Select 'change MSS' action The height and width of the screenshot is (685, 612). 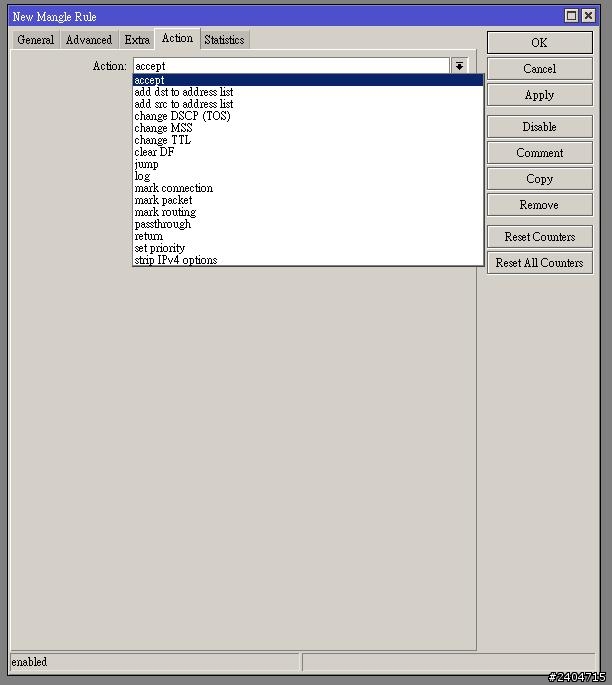[x=308, y=128]
